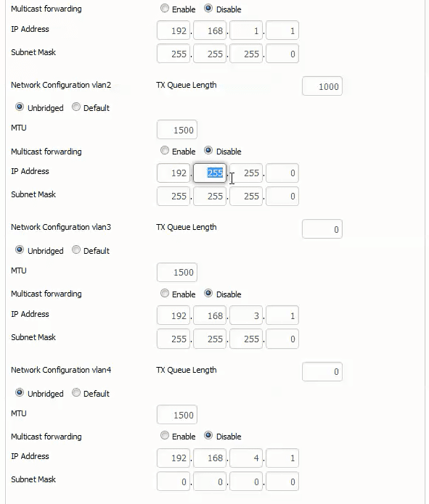The height and width of the screenshot is (504, 429).
Task: Click vlan4 TX Queue Length field
Action: [x=322, y=371]
